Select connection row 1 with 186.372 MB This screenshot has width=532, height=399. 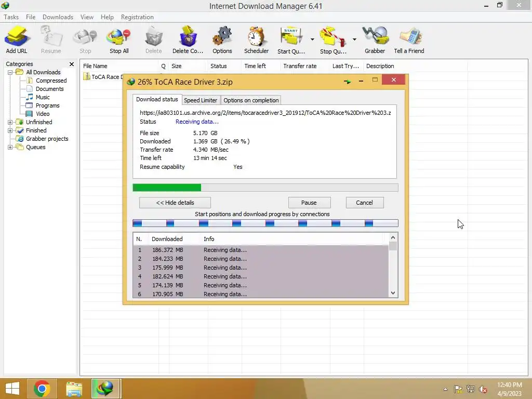click(261, 250)
